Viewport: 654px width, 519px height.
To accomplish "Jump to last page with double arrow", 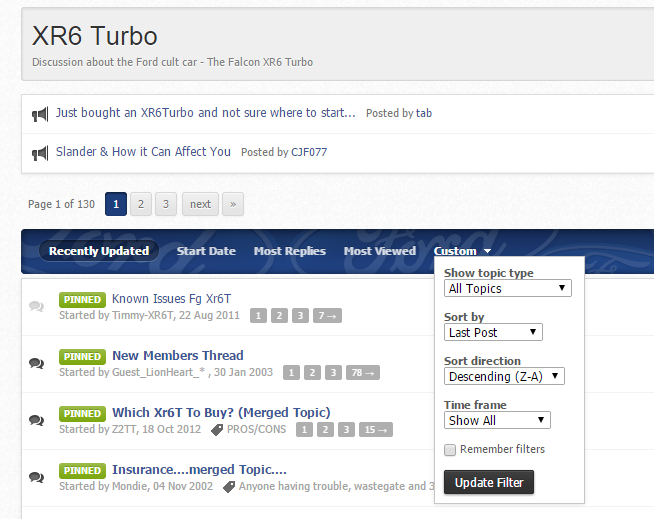I will (233, 204).
